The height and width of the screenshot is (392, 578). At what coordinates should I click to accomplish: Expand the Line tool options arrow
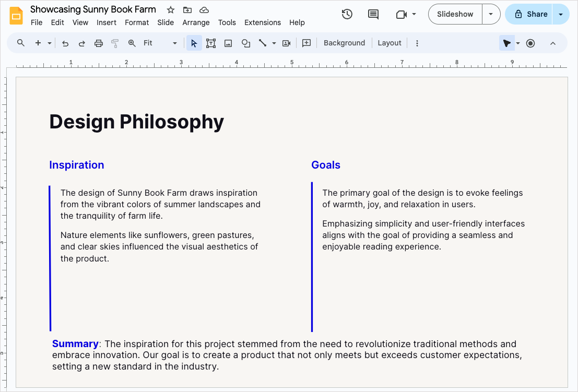pos(274,43)
